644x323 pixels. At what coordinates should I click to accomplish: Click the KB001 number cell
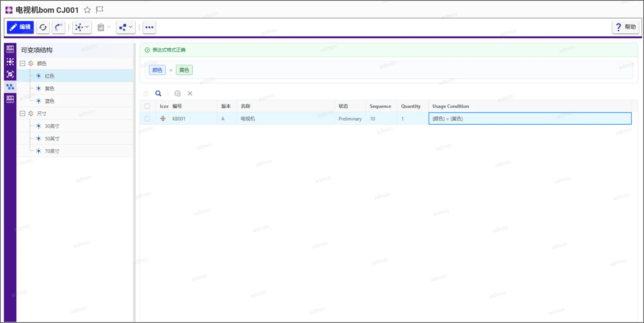coord(193,119)
